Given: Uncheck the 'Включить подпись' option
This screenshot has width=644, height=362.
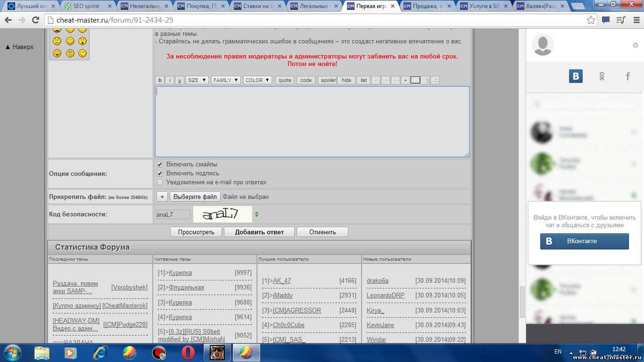Looking at the screenshot, I should [x=160, y=173].
